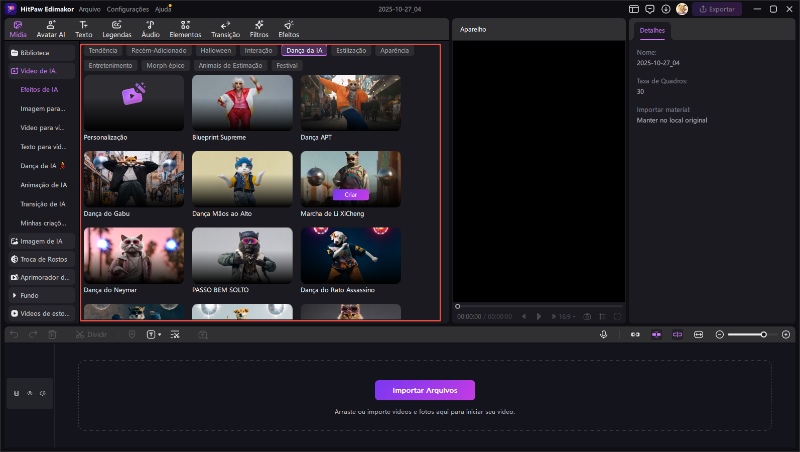Switch to the Halloween category tab
The height and width of the screenshot is (452, 800).
pyautogui.click(x=215, y=50)
